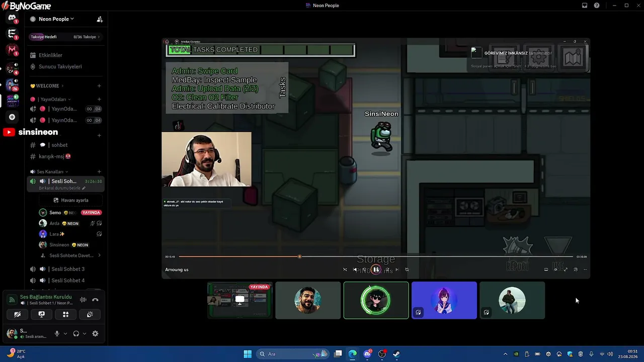644x362 pixels.
Task: Open Sunucu Takviyeleri
Action: click(65, 67)
